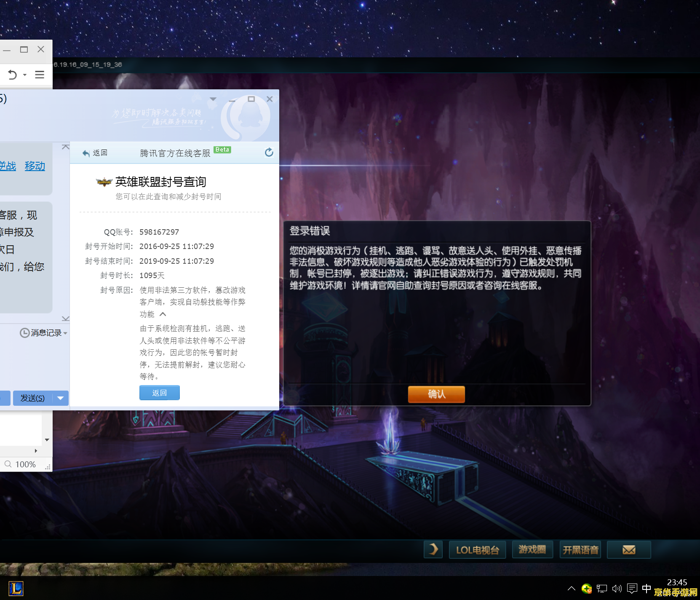Open the Action Center notification icon
The image size is (700, 600).
(x=632, y=589)
